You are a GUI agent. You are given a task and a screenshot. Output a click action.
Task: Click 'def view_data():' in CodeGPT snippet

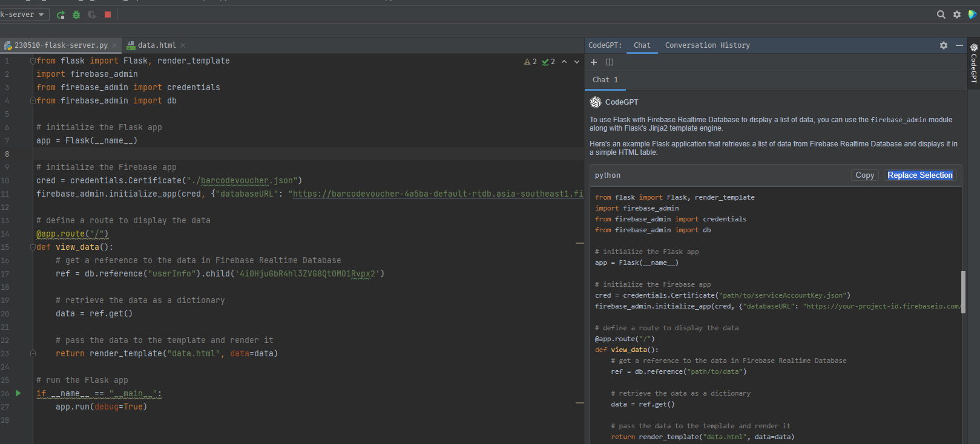626,350
